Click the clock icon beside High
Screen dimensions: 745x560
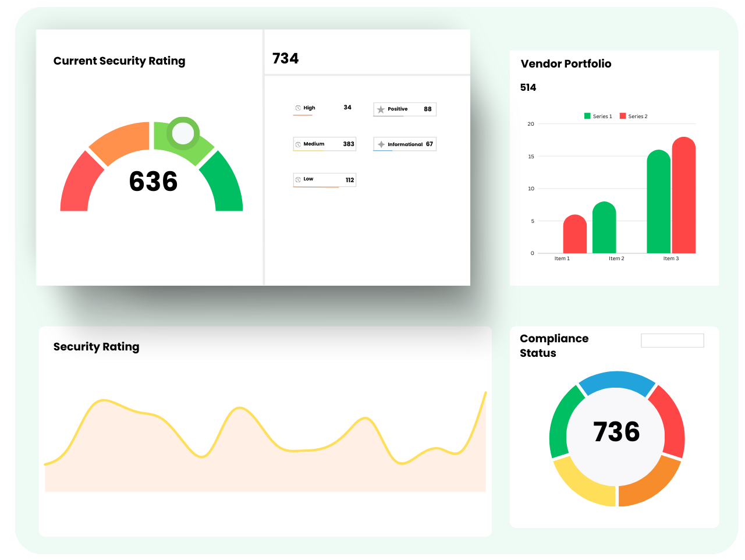point(298,108)
